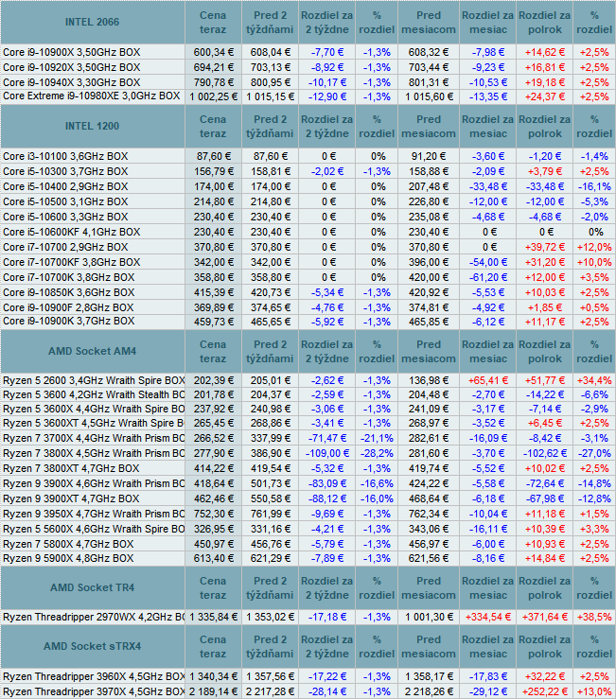Click Ryzen 5 3600X 4,4GHz Wraith Spire name
The width and height of the screenshot is (616, 699).
94,410
